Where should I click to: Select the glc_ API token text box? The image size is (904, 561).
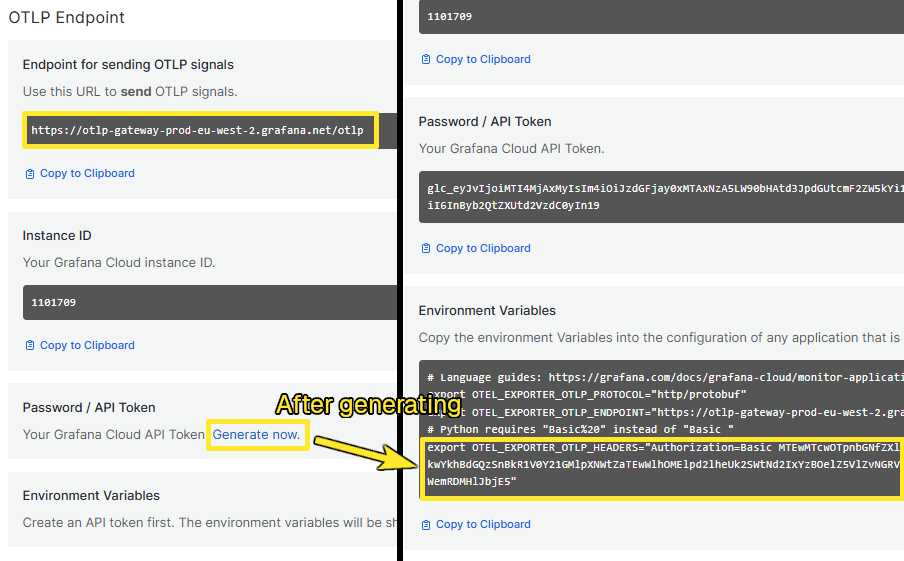(x=661, y=197)
